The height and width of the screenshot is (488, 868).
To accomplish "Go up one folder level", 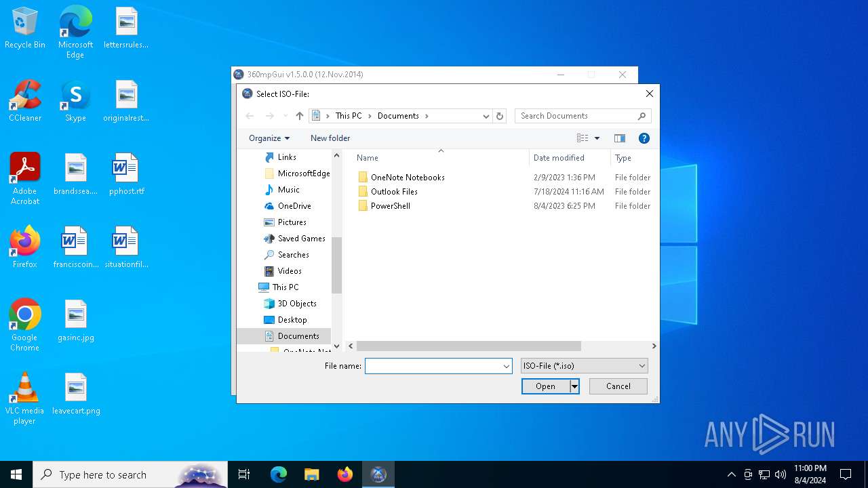I will tap(300, 116).
